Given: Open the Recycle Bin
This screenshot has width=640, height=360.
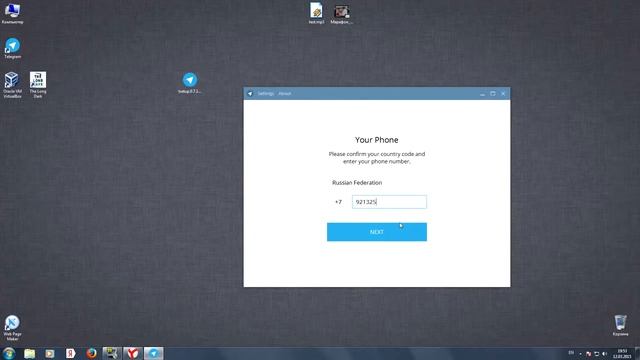Looking at the screenshot, I should pyautogui.click(x=620, y=325).
